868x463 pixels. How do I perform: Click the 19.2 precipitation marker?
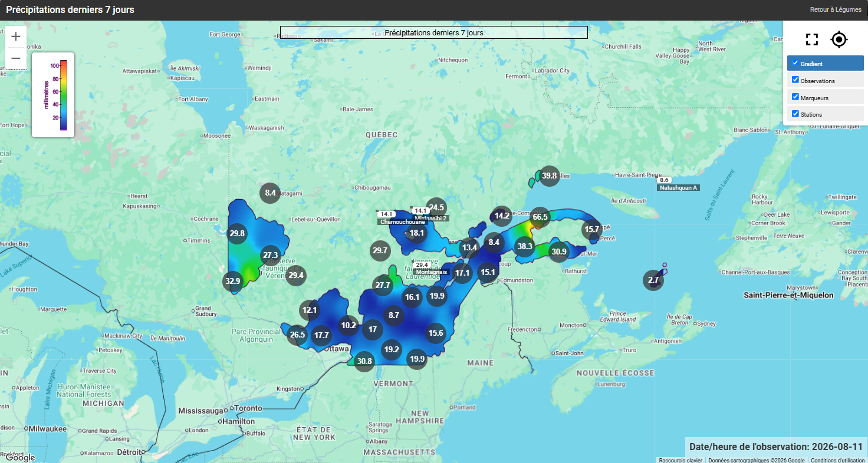tap(392, 349)
